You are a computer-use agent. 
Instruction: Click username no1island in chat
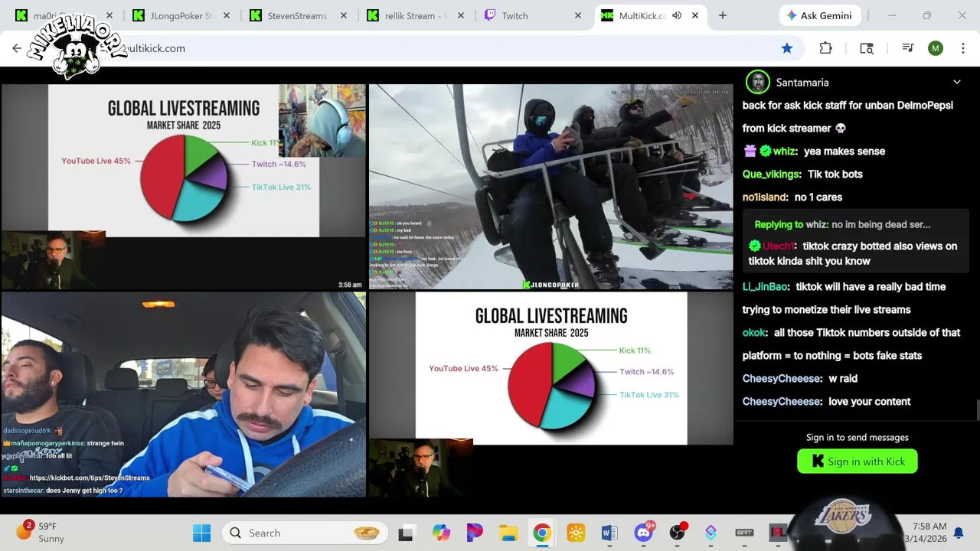point(764,197)
